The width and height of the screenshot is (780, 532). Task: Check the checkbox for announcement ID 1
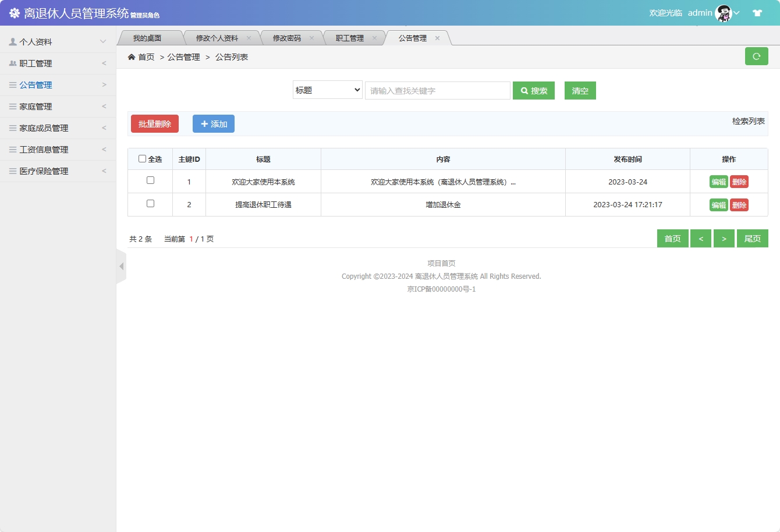(150, 181)
